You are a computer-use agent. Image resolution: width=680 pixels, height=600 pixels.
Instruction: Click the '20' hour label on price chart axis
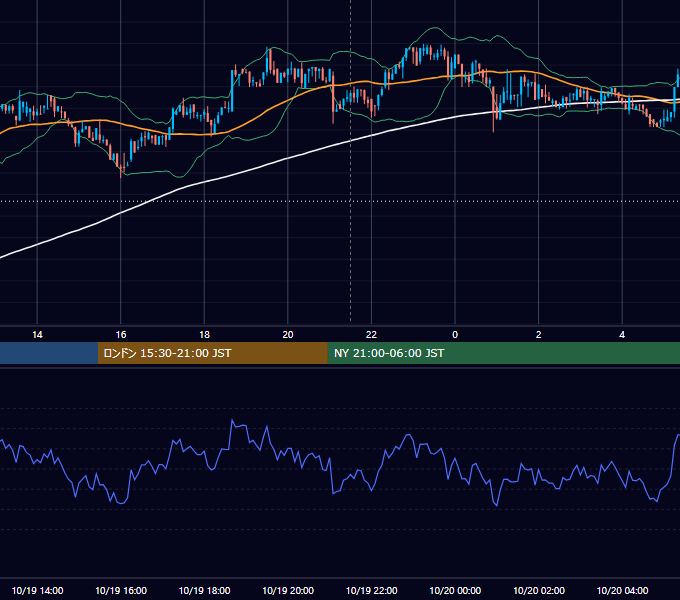coord(288,335)
